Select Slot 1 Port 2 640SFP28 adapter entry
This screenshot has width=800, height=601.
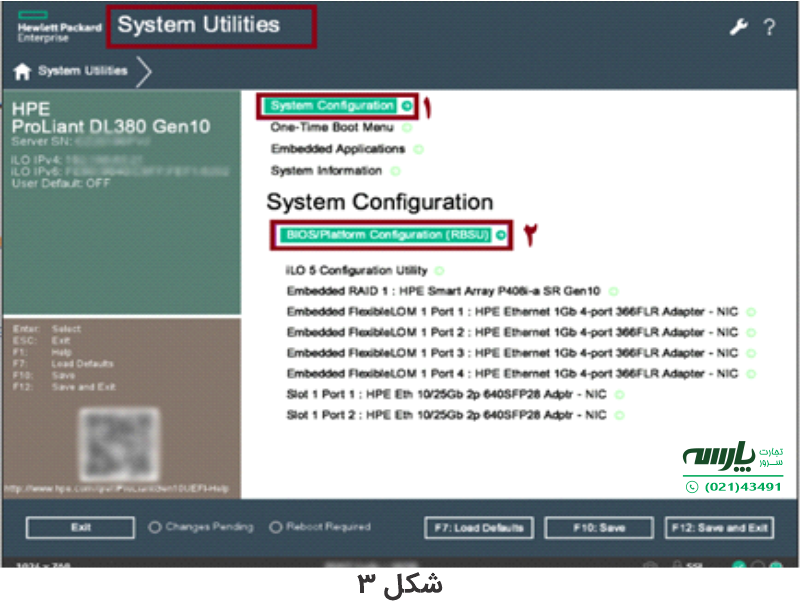point(446,415)
